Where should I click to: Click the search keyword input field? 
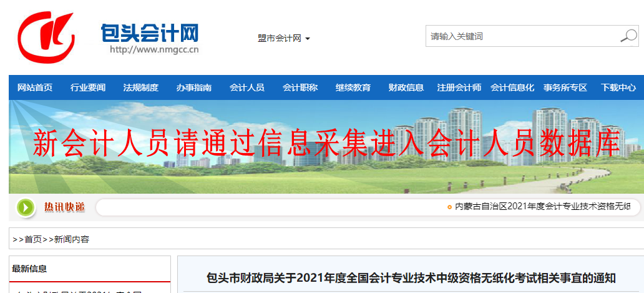click(x=521, y=36)
